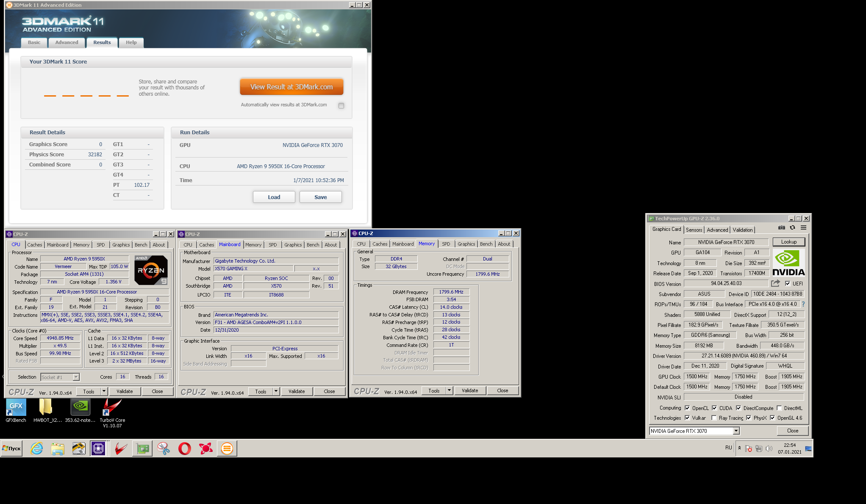Click the Lookup button in GPU-Z
The height and width of the screenshot is (504, 866).
pyautogui.click(x=789, y=242)
